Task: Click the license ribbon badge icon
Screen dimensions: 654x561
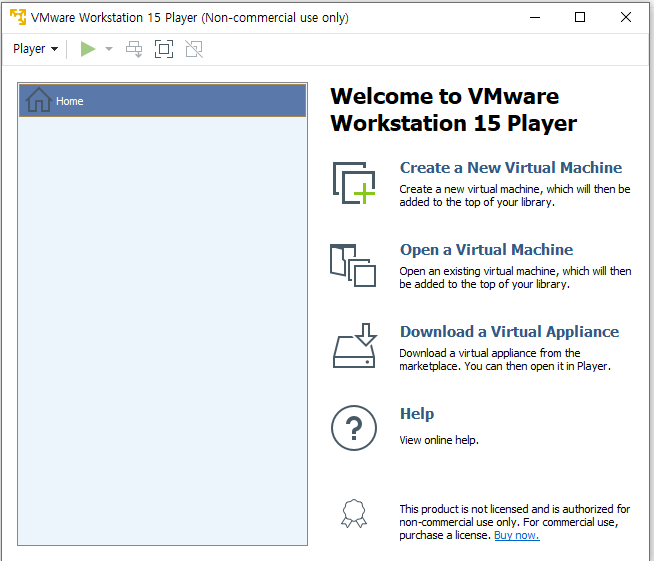Action: click(354, 513)
